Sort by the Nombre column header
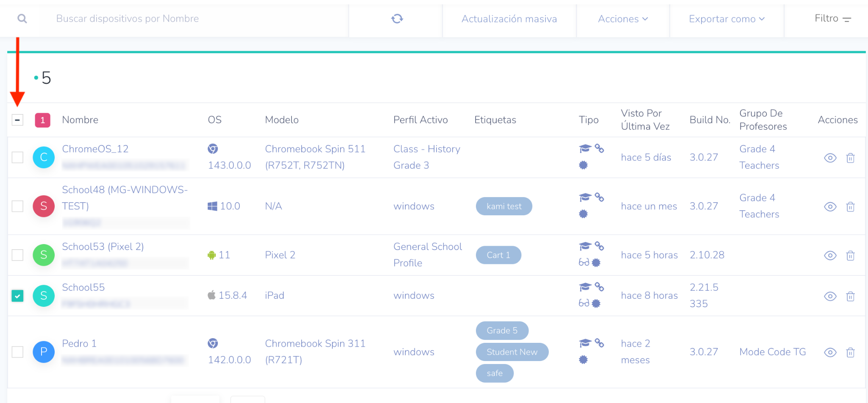 pyautogui.click(x=80, y=120)
